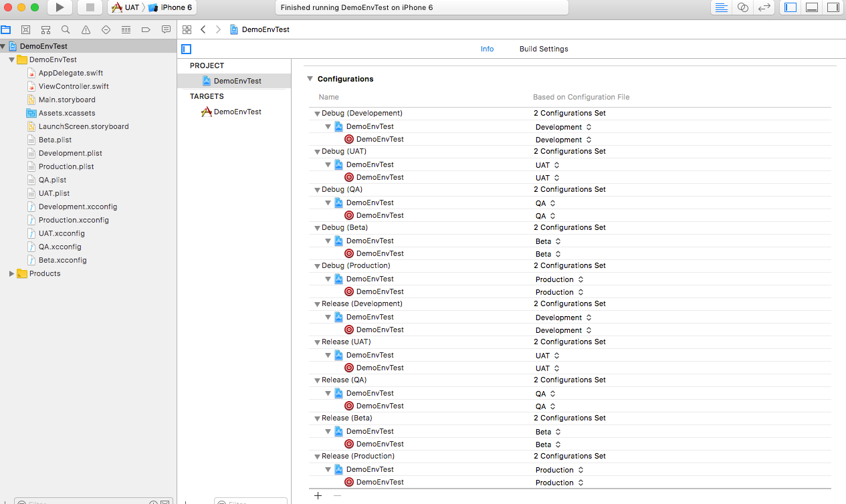Open AppDelegate.swift file
Viewport: 846px width, 504px height.
click(x=71, y=73)
